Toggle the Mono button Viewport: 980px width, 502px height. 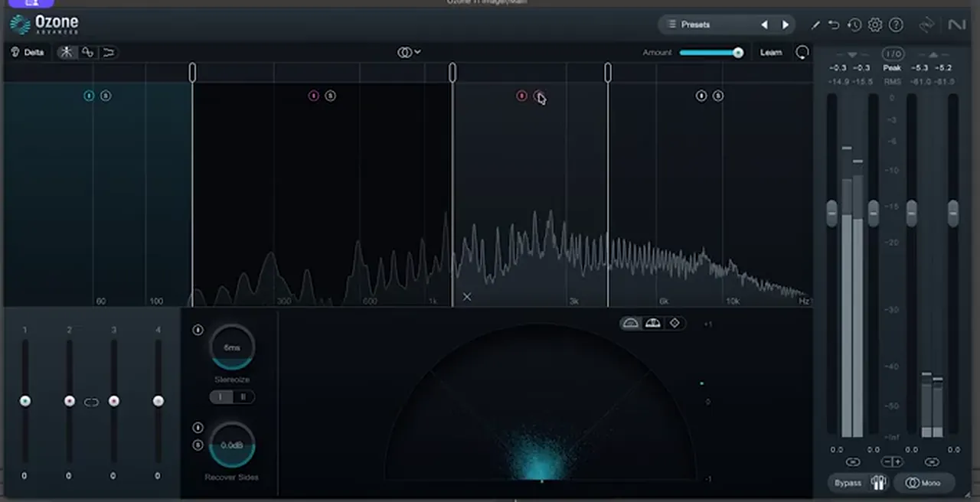coord(924,483)
